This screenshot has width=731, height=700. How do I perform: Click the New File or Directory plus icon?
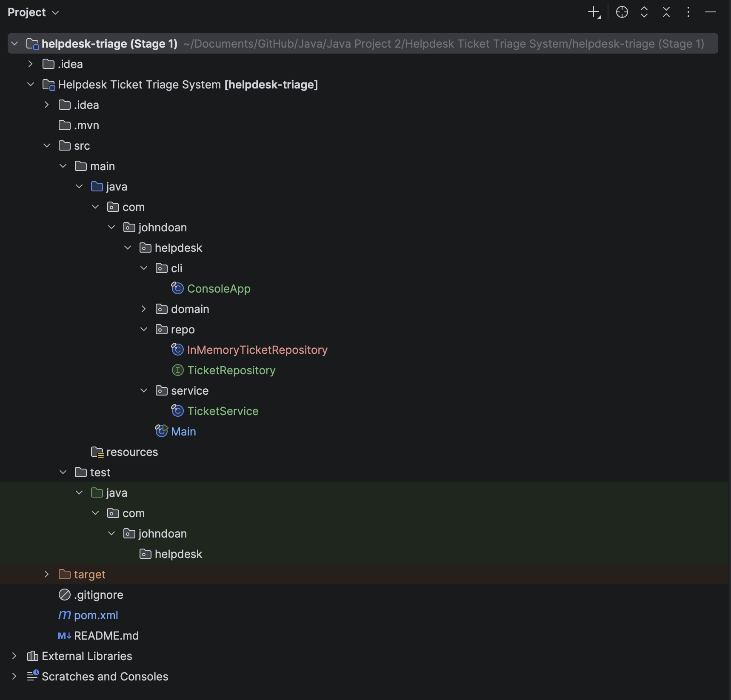pos(594,12)
